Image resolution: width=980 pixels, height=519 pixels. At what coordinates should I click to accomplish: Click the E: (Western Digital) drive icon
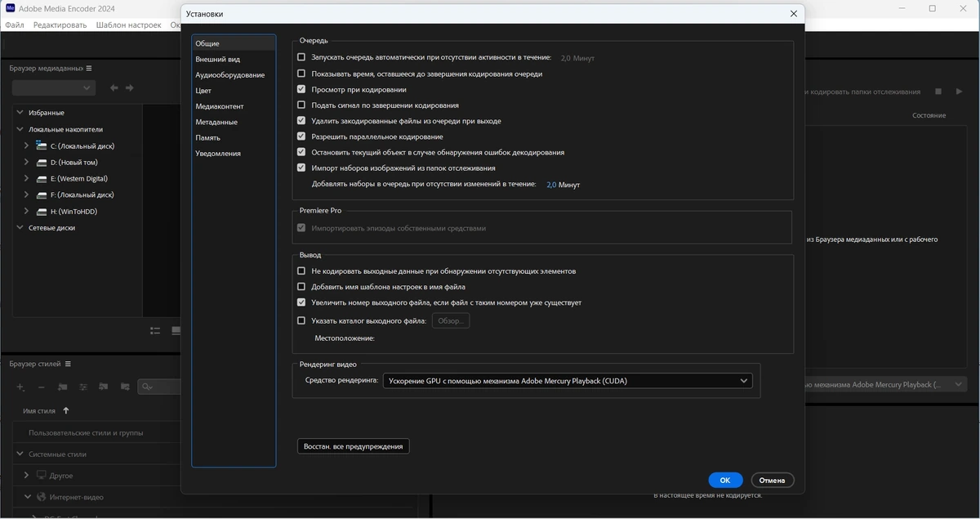click(42, 178)
